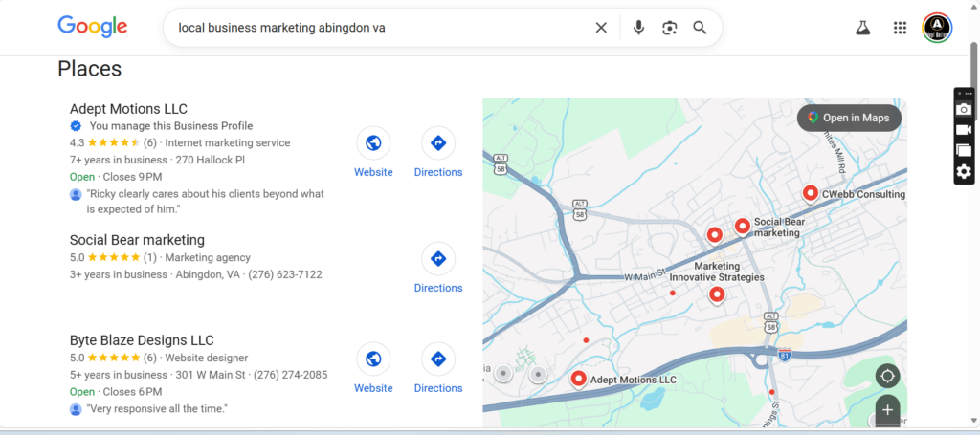
Task: Select the CWebb Consulting map pin
Action: coord(810,194)
